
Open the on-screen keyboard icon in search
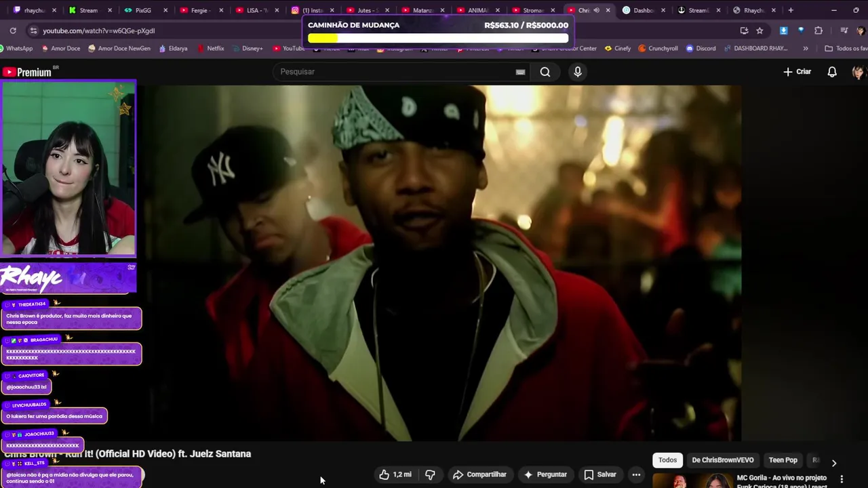tap(520, 72)
